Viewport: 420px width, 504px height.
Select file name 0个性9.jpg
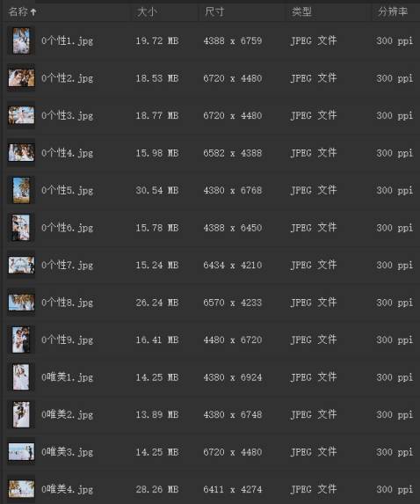coord(67,340)
